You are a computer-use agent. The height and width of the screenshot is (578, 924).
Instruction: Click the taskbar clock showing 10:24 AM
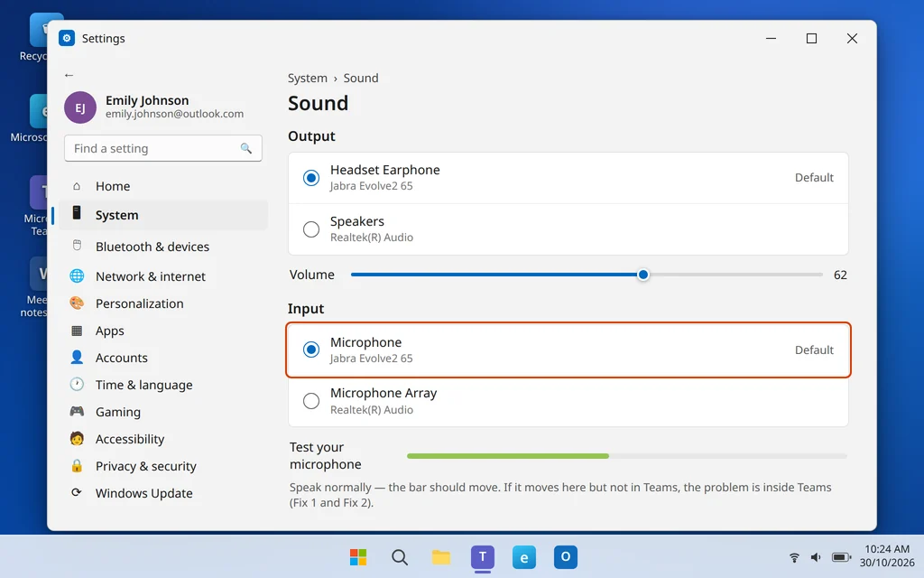[x=887, y=555]
